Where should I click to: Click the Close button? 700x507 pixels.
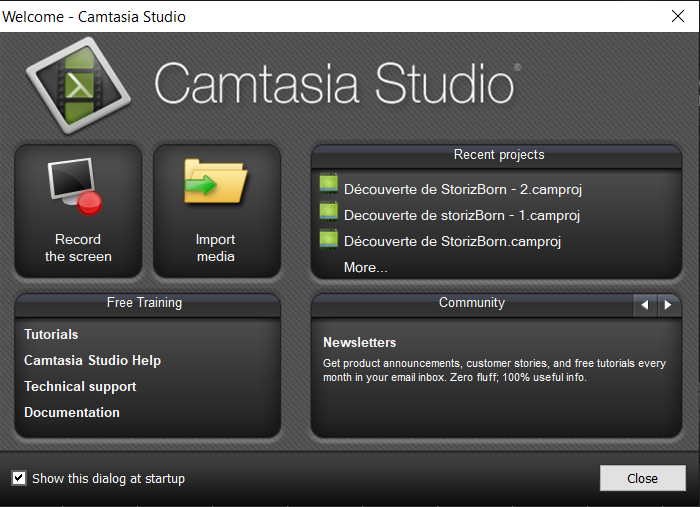[x=642, y=478]
